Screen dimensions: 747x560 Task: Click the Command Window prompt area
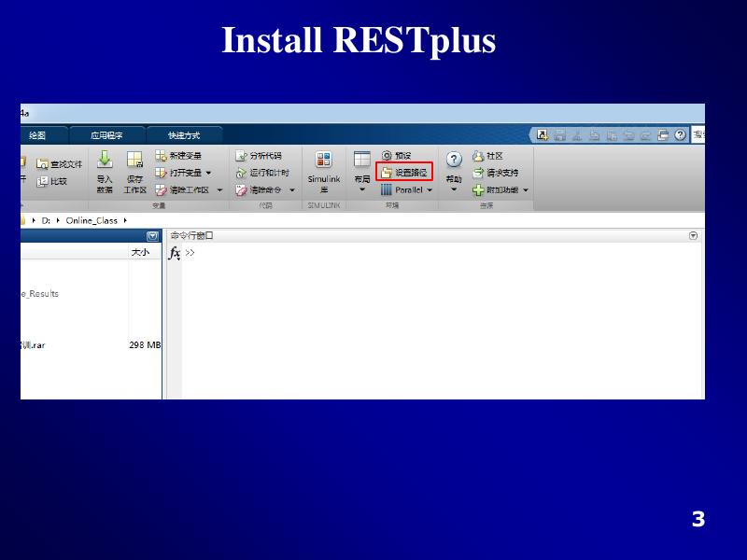tap(441, 321)
